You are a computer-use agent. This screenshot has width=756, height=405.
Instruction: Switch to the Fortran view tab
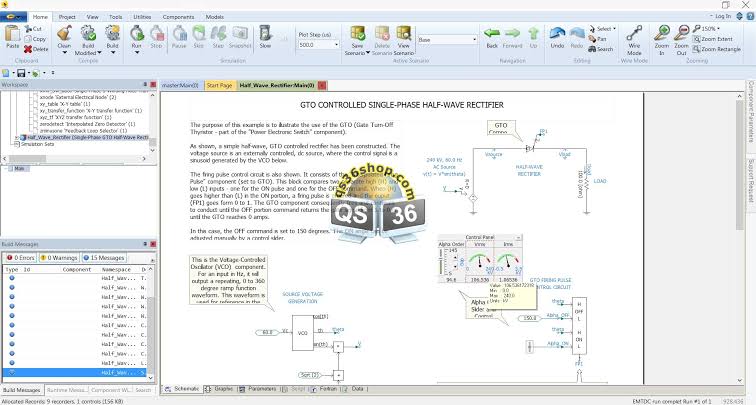[324, 389]
